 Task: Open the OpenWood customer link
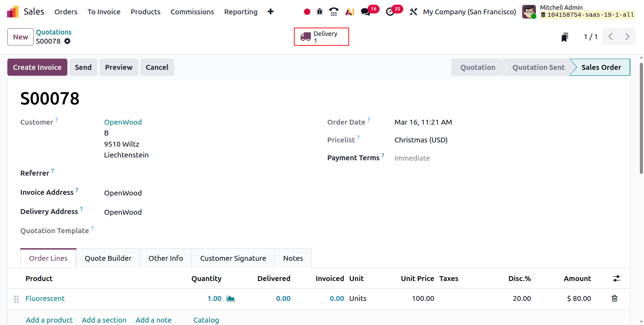pos(123,122)
